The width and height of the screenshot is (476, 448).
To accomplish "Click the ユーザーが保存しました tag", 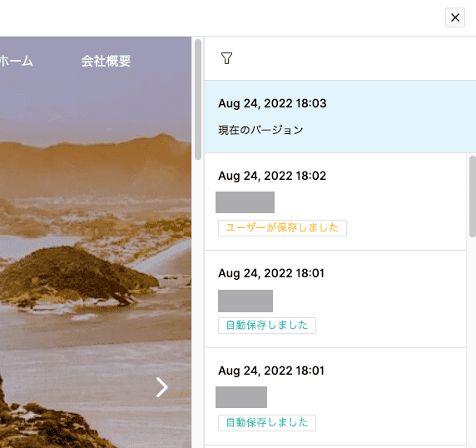I will pos(282,228).
